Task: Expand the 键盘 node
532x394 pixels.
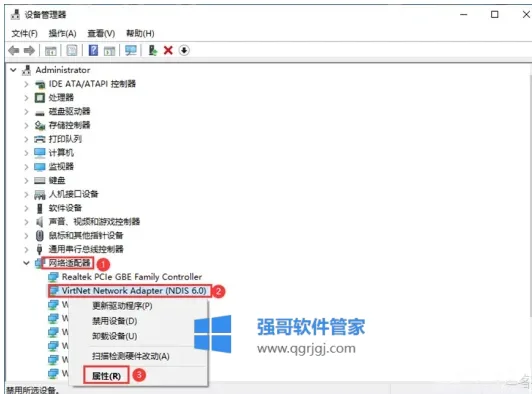Action: [26, 181]
